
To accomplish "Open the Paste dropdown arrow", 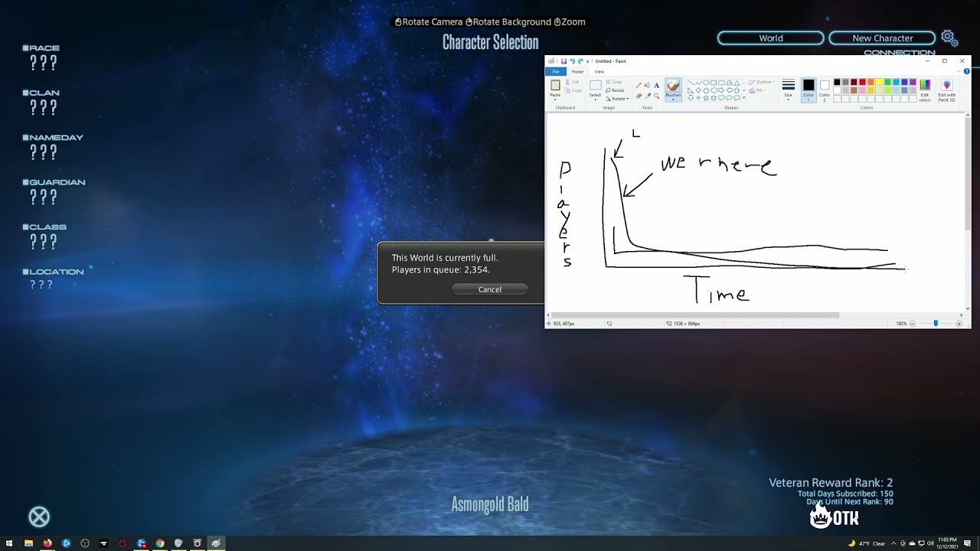I will point(555,99).
